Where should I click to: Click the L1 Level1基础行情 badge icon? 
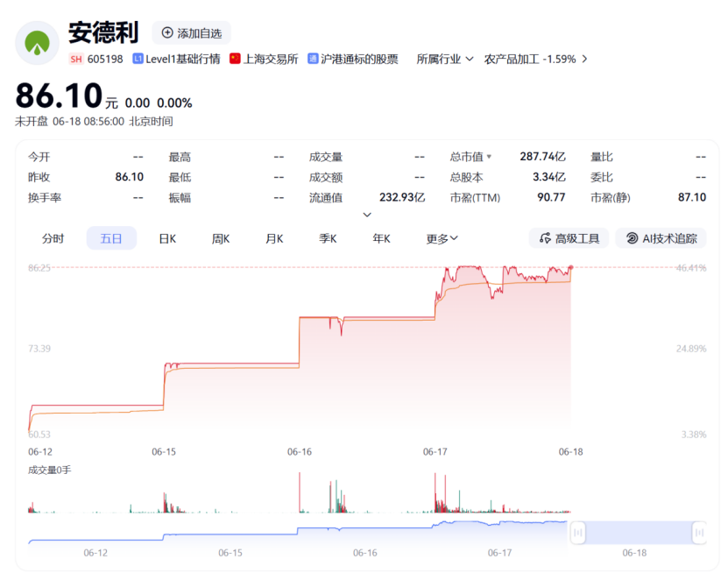(x=138, y=59)
